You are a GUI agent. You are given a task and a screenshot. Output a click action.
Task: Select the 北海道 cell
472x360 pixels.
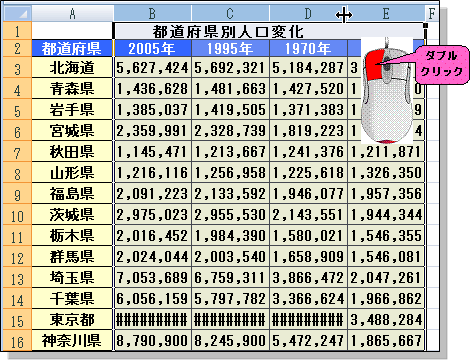tap(72, 68)
